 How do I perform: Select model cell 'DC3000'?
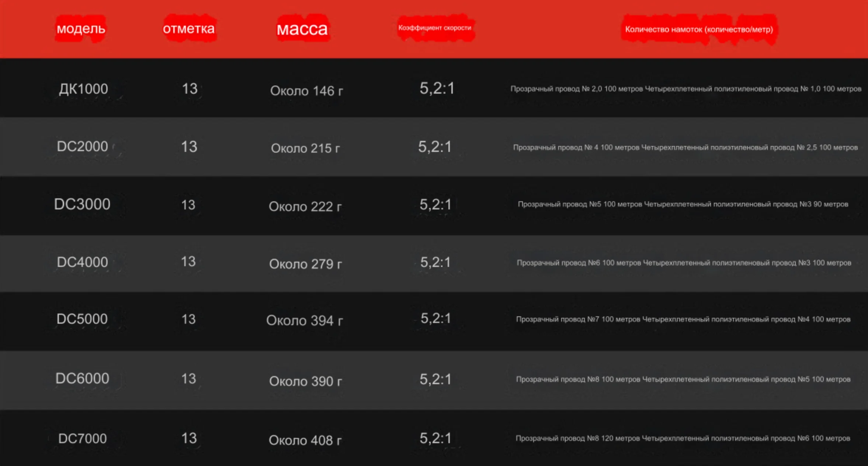82,204
